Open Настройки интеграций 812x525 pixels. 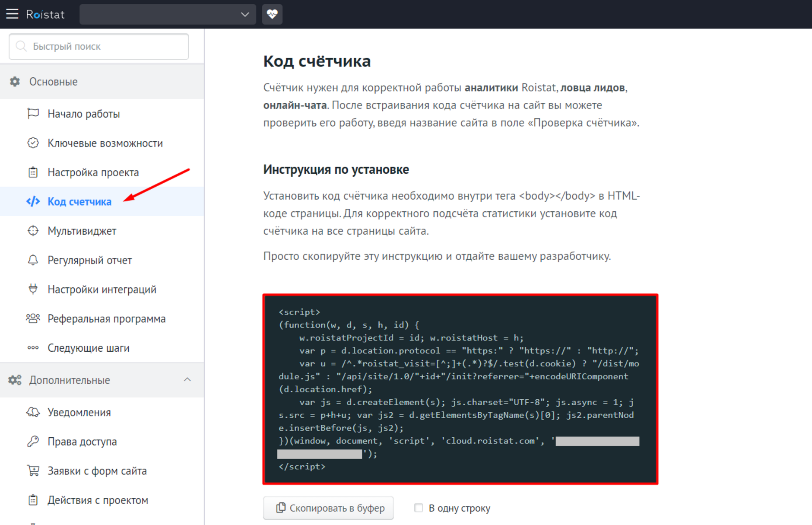coord(102,290)
